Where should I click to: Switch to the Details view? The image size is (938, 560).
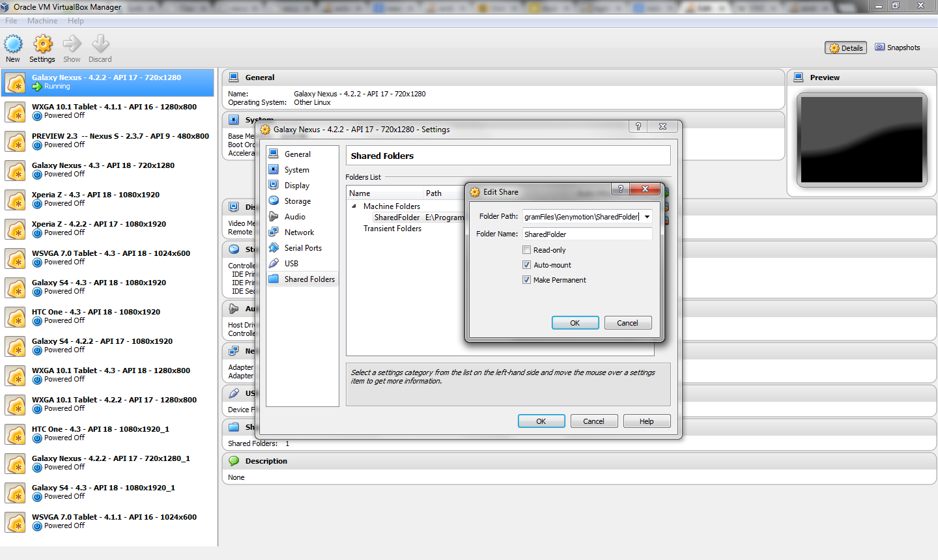(x=846, y=48)
